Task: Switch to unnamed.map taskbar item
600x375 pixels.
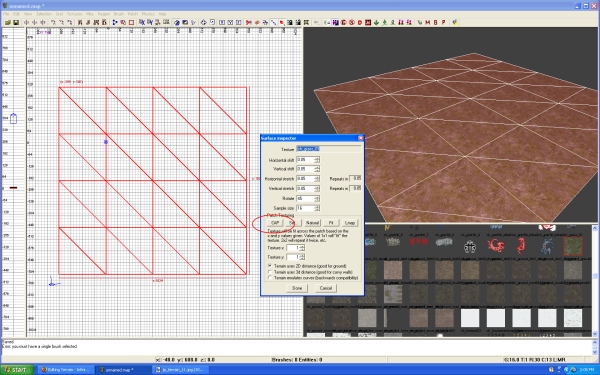Action: pos(122,370)
